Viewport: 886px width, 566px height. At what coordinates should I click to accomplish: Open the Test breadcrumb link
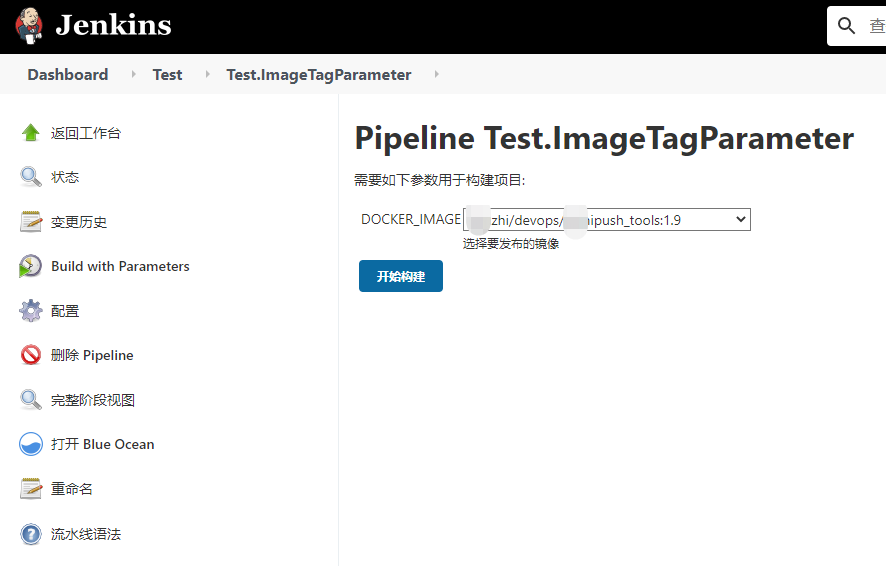[x=167, y=75]
